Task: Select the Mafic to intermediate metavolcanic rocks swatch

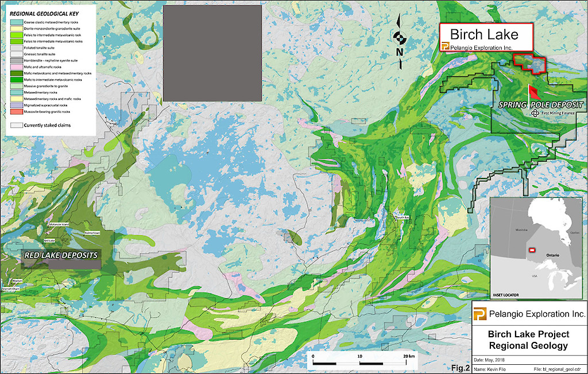Action: pos(17,80)
